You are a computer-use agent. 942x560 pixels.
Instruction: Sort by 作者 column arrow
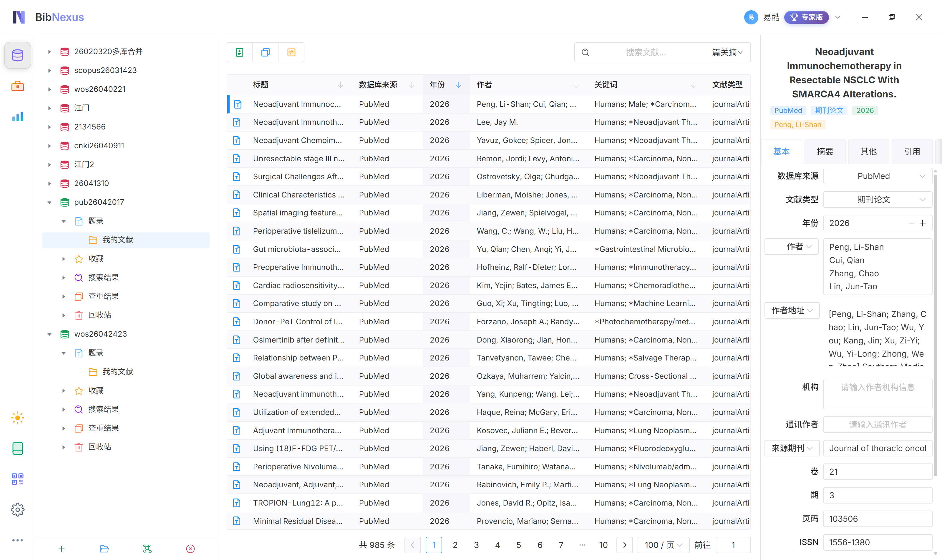pos(576,85)
